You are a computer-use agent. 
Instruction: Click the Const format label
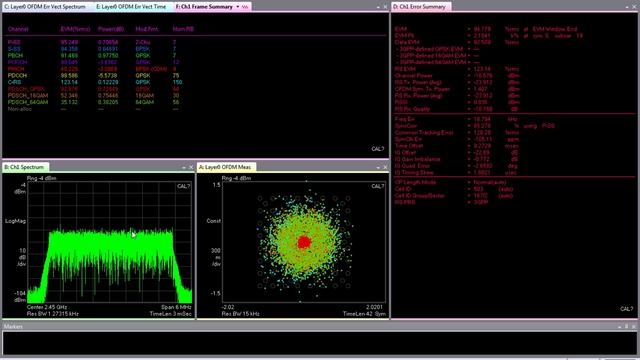click(x=213, y=221)
